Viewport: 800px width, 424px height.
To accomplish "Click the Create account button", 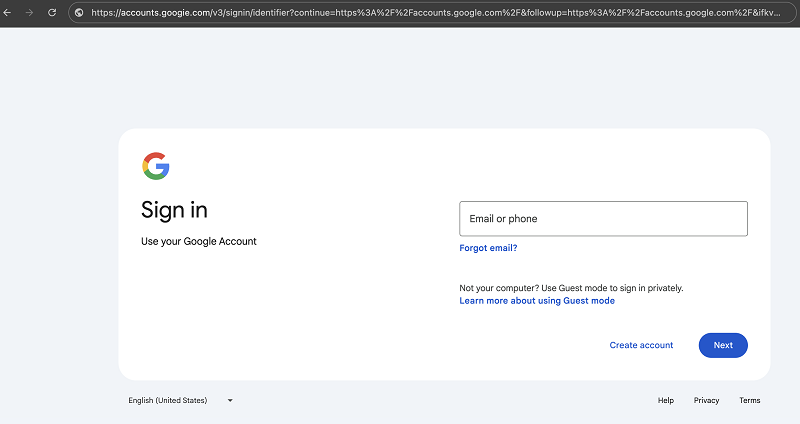I will click(641, 345).
